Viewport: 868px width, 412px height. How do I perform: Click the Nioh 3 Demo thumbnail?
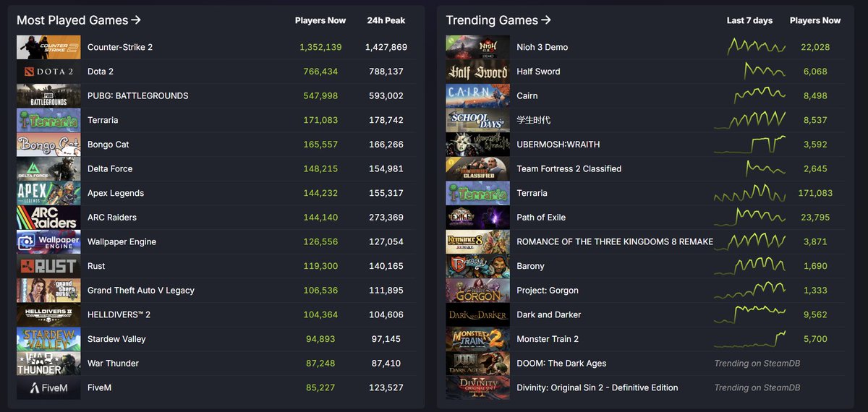coord(477,47)
